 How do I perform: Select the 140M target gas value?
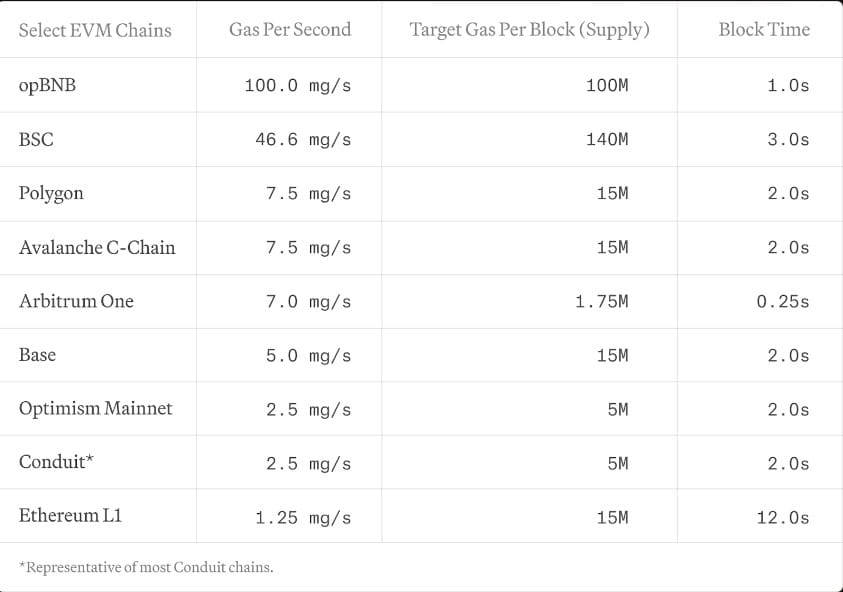coord(607,140)
